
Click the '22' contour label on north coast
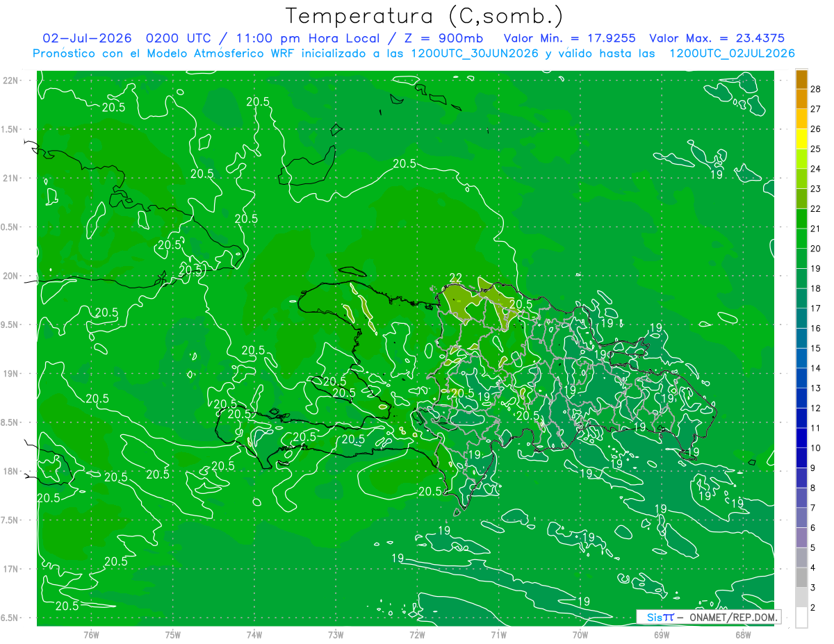pos(455,278)
